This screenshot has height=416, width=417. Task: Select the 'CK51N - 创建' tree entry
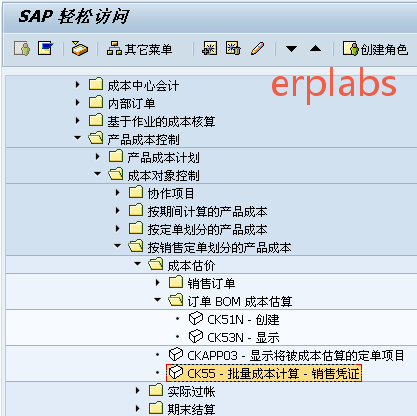click(x=243, y=320)
